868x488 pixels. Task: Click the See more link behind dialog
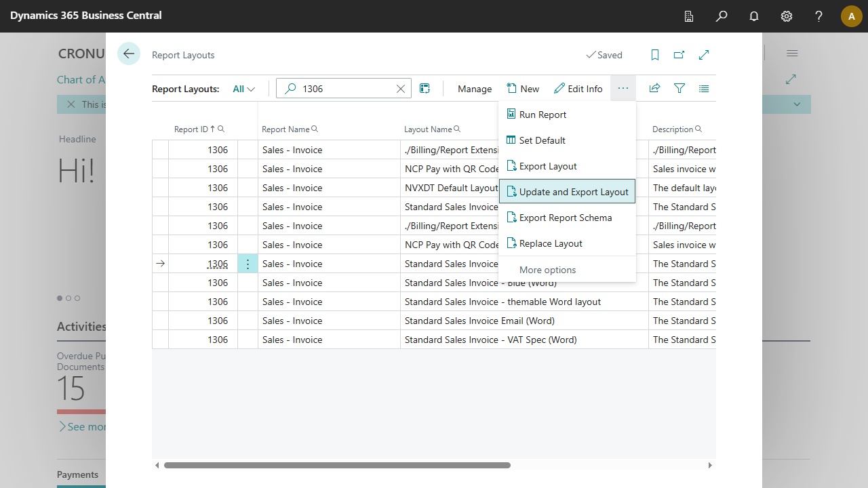pyautogui.click(x=83, y=426)
